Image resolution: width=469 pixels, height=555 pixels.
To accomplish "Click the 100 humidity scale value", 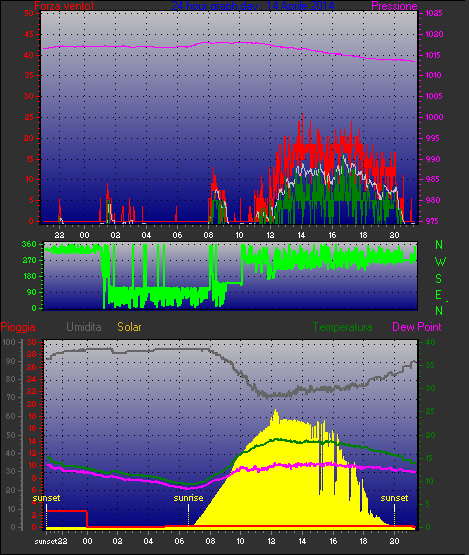I will (9, 342).
